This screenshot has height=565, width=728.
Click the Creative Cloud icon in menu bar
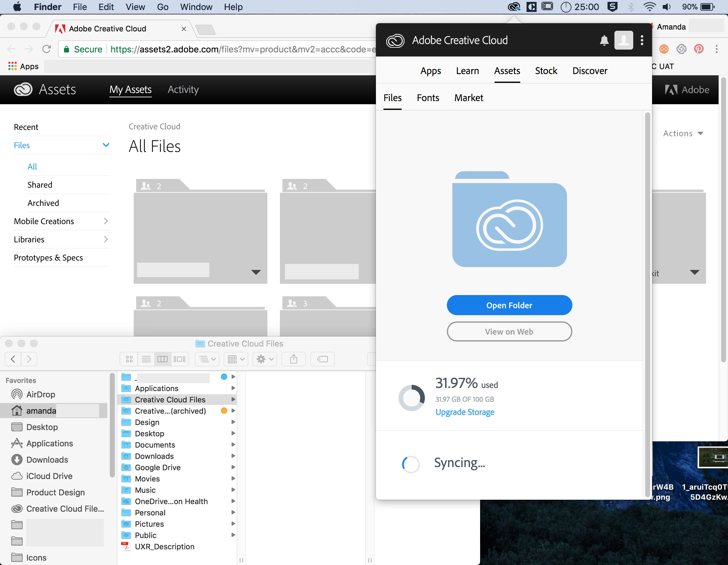[x=514, y=7]
